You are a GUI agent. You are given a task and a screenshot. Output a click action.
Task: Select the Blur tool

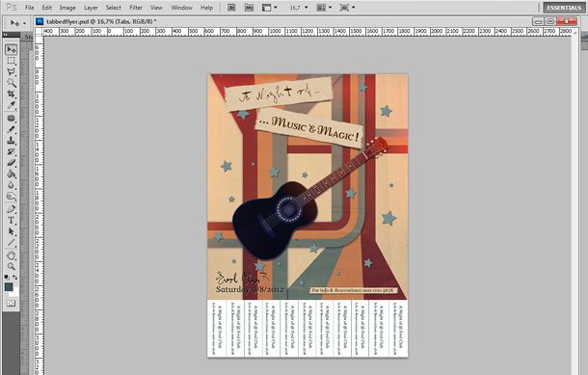(x=12, y=185)
